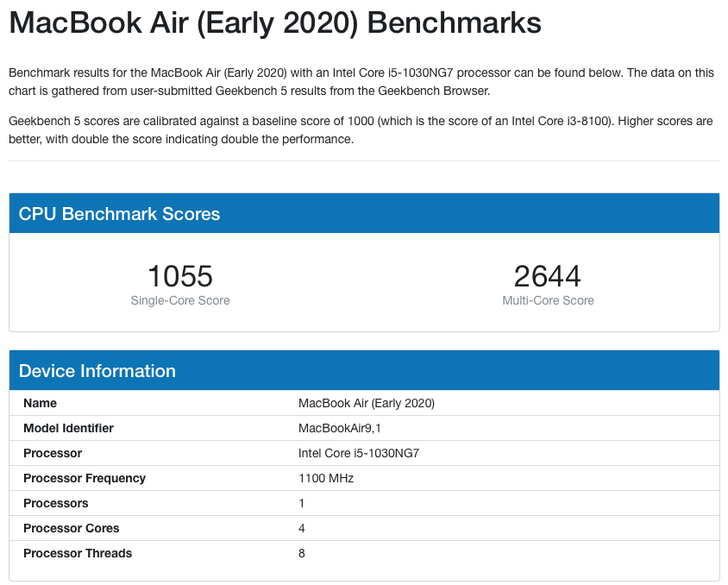This screenshot has width=728, height=585.
Task: Click the Model Identifier label
Action: (x=68, y=428)
